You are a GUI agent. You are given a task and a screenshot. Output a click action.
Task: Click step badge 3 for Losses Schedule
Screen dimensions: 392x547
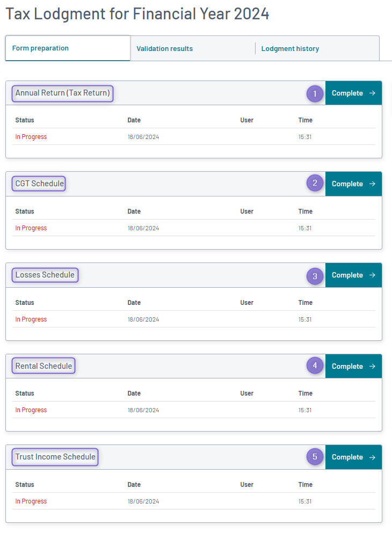[x=315, y=275]
